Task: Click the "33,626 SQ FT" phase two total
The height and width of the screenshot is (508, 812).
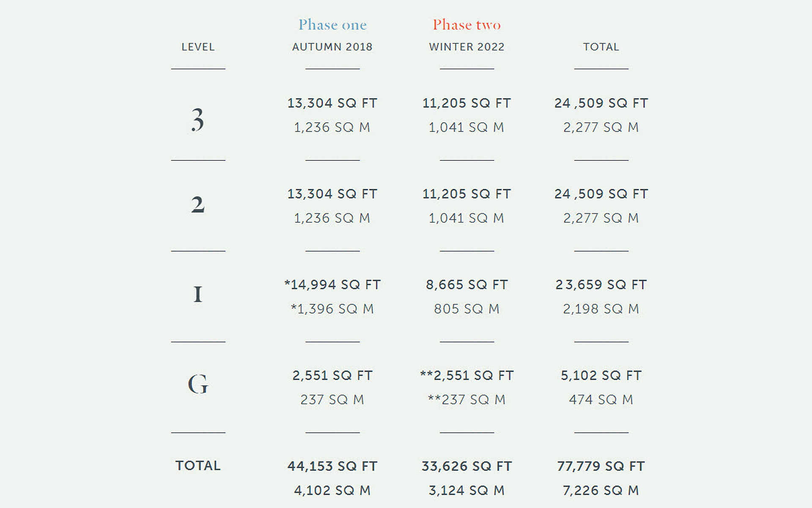Action: 466,467
